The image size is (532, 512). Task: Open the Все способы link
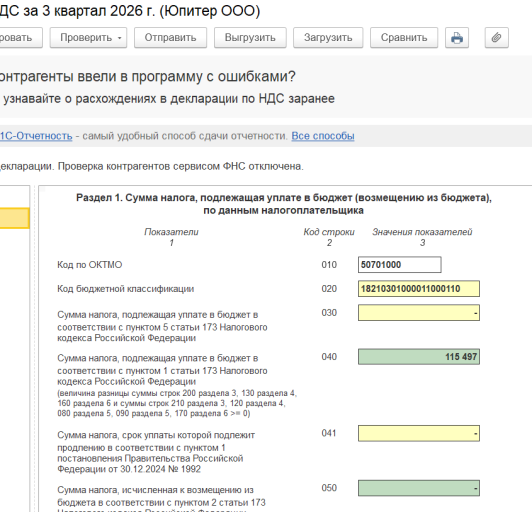click(323, 136)
